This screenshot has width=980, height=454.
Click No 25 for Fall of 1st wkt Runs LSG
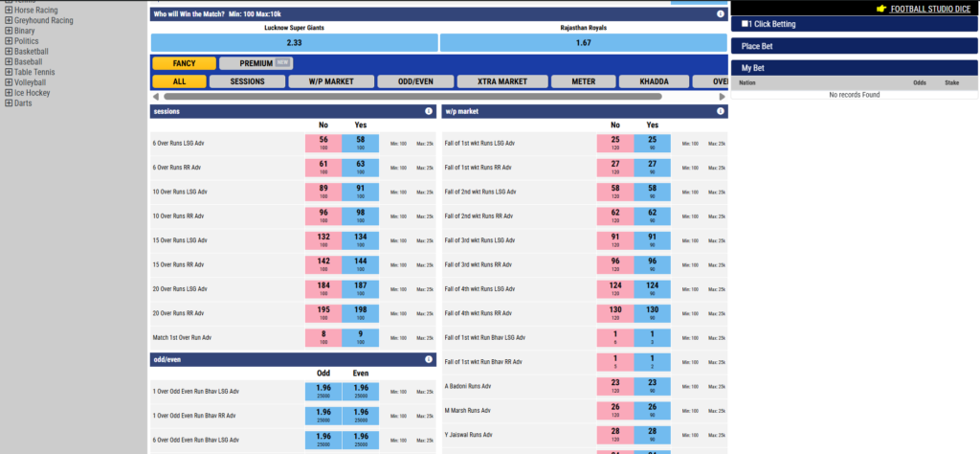(x=615, y=144)
